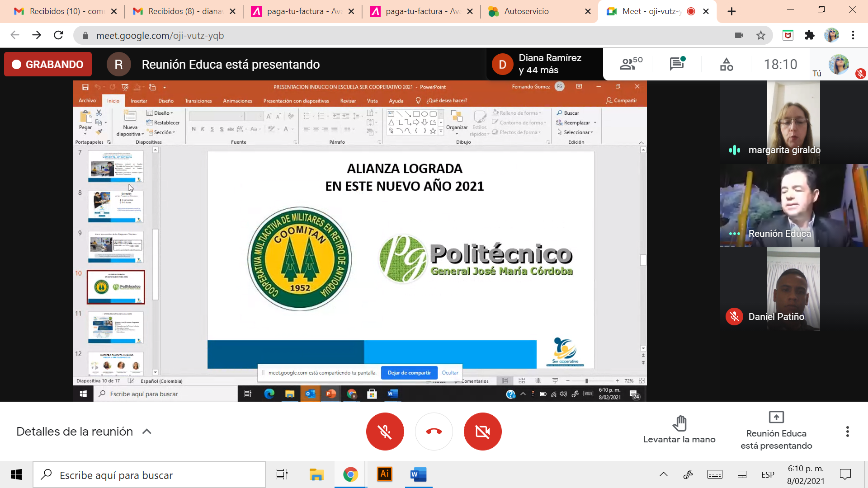Click Restablecer in Diapositivas group
Viewport: 868px width, 488px height.
point(163,122)
